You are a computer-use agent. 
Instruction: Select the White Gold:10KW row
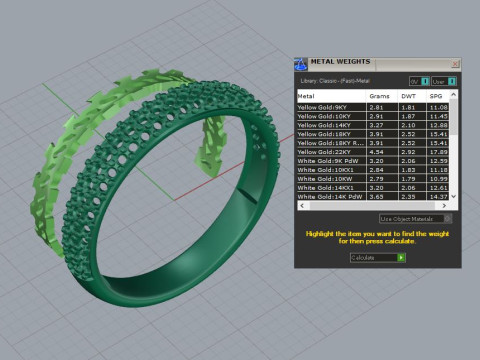click(373, 179)
